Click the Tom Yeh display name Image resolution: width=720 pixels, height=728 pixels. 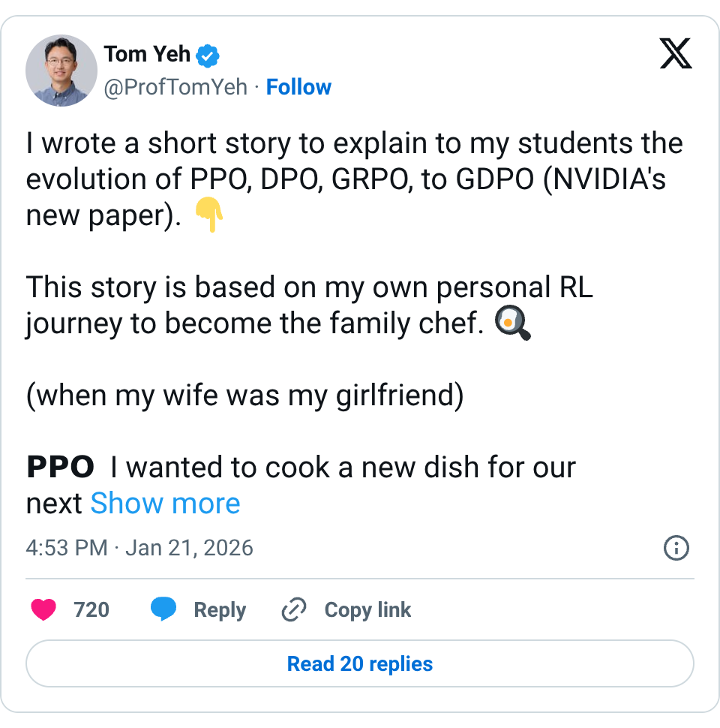point(147,54)
